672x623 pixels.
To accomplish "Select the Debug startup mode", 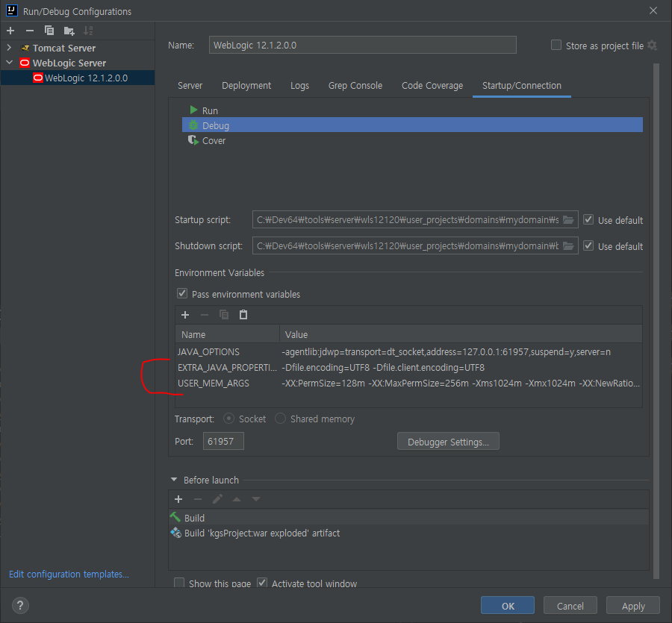I will click(x=412, y=125).
